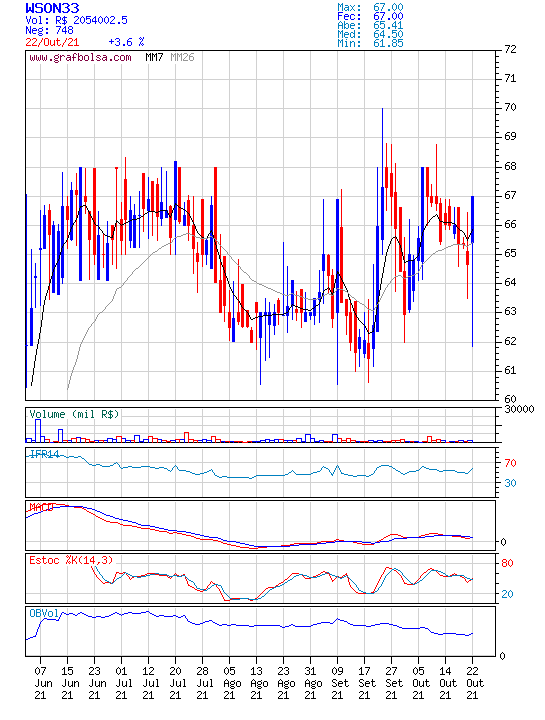Select the MM26 moving average legend

182,57
